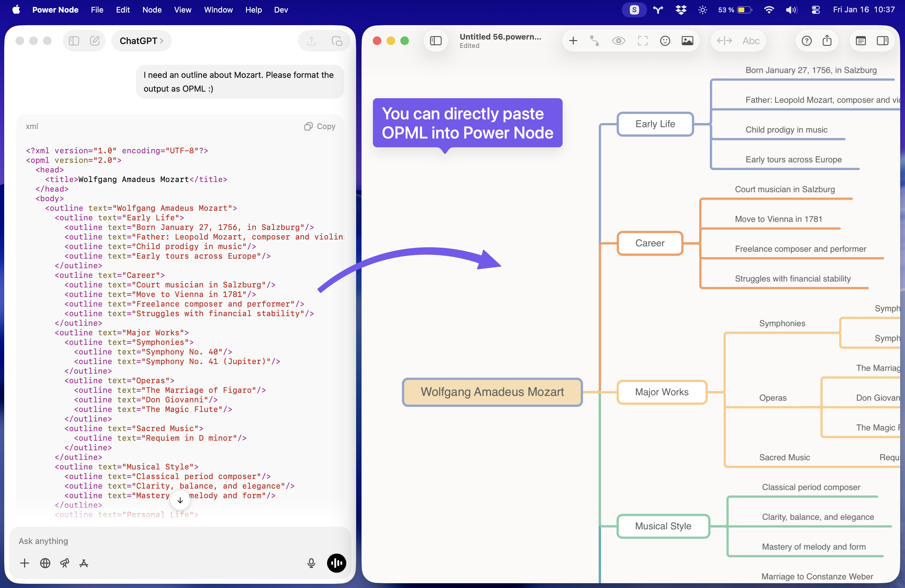
Task: Click the zoom-to-fit brackets icon
Action: click(643, 41)
